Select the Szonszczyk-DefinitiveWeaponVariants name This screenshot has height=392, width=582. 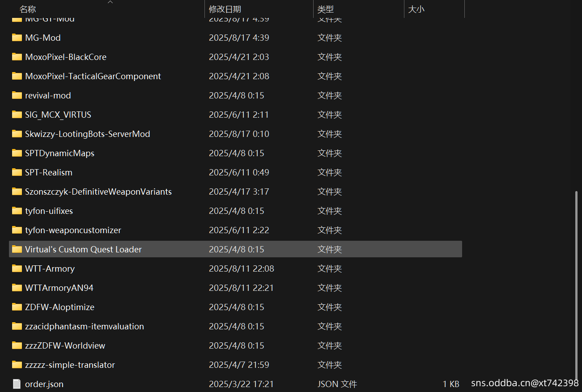98,192
